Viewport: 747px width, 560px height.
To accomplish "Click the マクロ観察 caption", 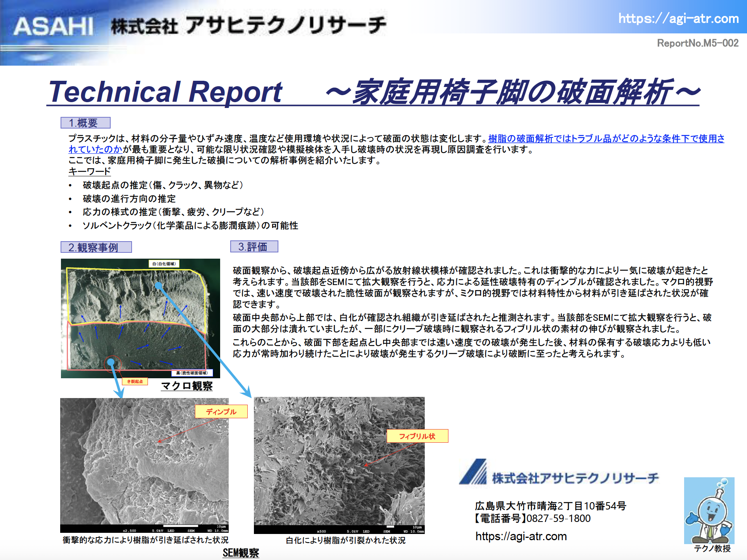I will [187, 386].
